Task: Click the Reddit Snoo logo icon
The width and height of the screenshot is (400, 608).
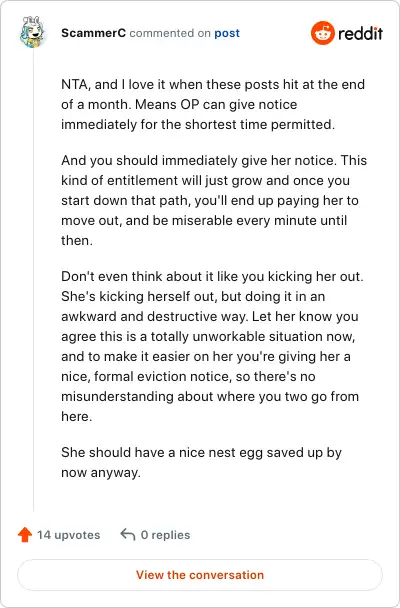Action: coord(322,33)
